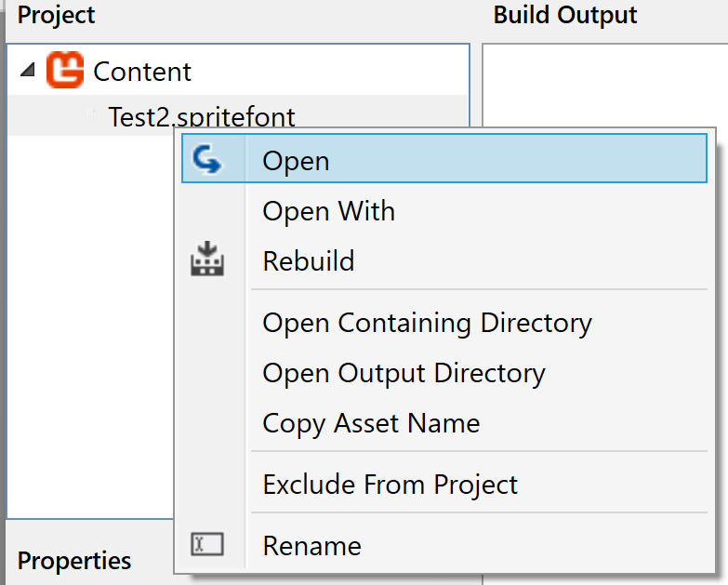The width and height of the screenshot is (728, 585).
Task: Copy Asset Name via context menu
Action: click(371, 423)
